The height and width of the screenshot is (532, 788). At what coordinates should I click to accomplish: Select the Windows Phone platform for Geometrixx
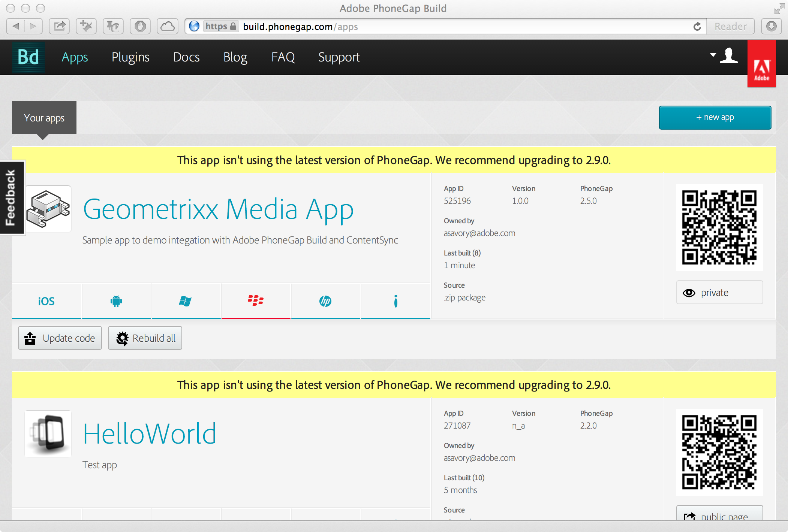pyautogui.click(x=186, y=301)
